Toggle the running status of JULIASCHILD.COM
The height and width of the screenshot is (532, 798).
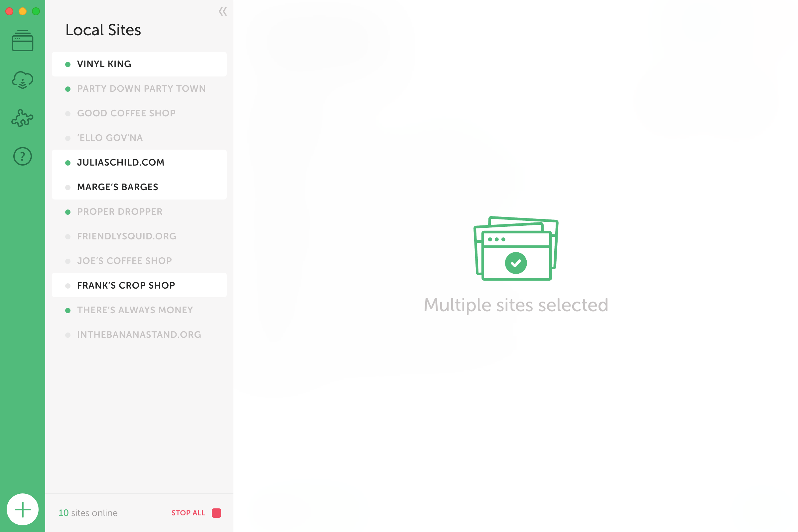click(67, 162)
